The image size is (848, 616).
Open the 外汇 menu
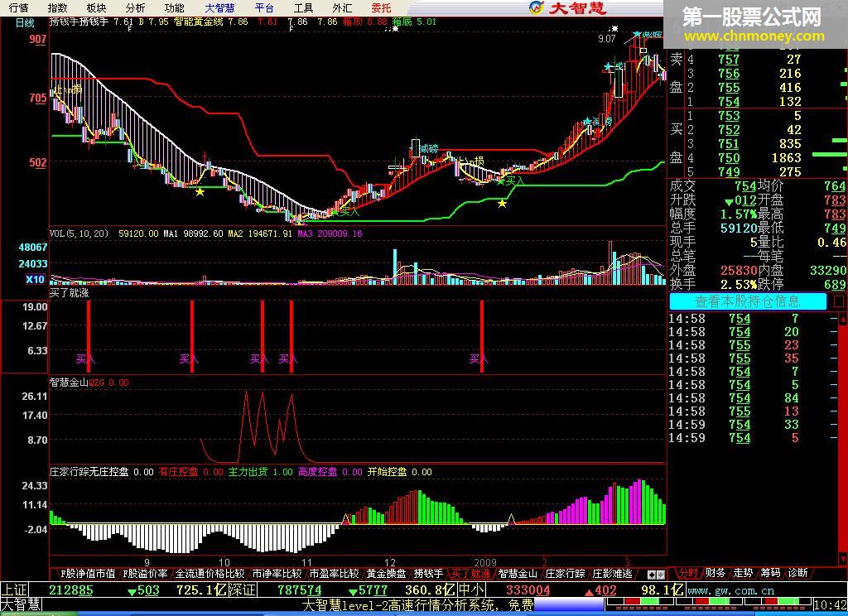342,7
